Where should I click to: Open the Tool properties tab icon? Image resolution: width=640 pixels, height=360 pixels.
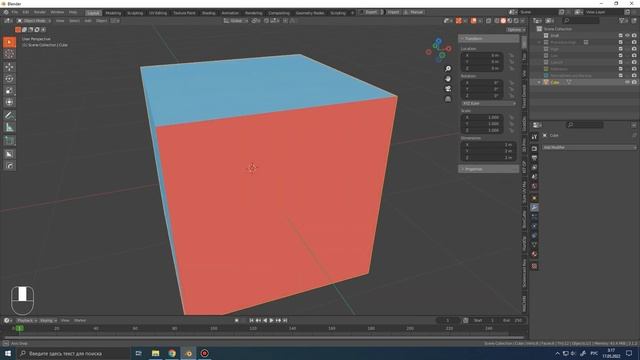coord(534,137)
